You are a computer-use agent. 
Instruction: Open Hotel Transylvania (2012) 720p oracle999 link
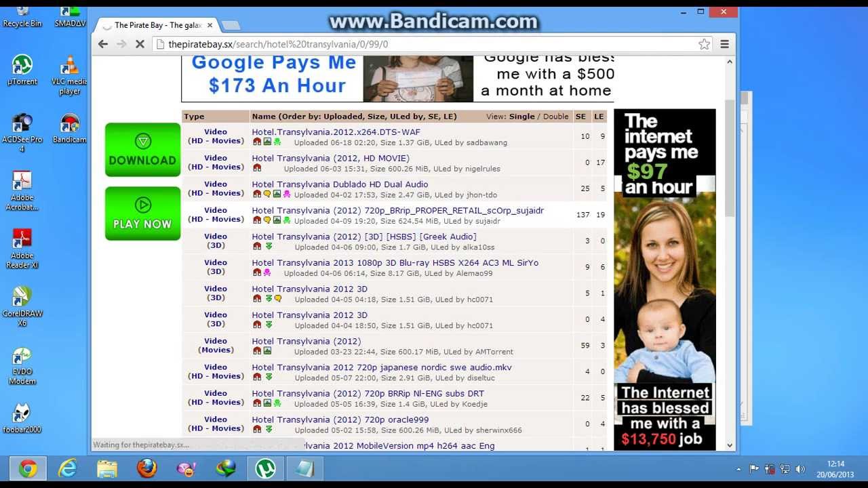(340, 420)
